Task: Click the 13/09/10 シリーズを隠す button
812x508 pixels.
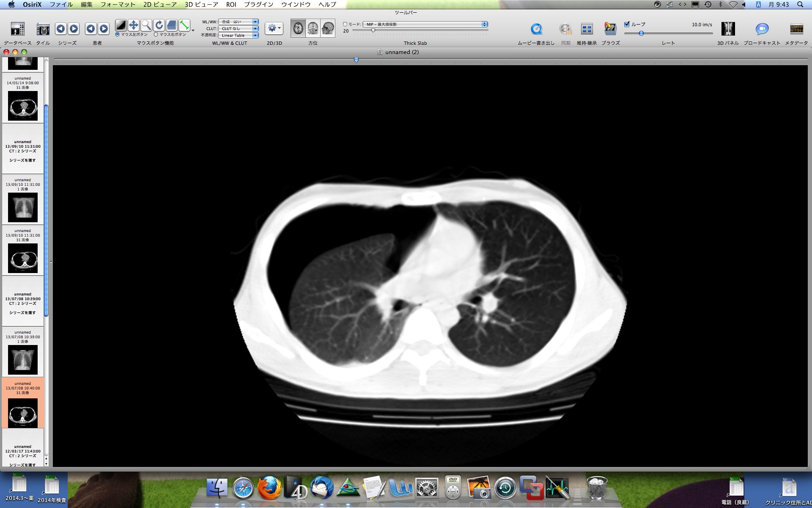Action: tap(22, 160)
